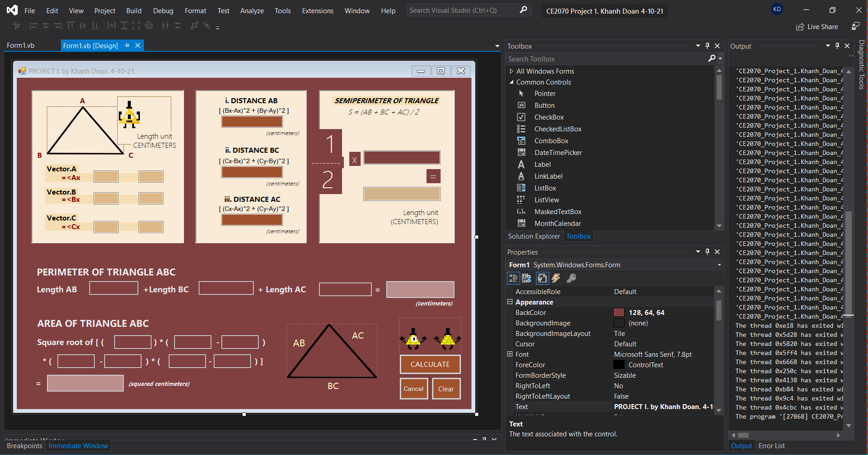
Task: Expand the Font property row
Action: click(510, 354)
